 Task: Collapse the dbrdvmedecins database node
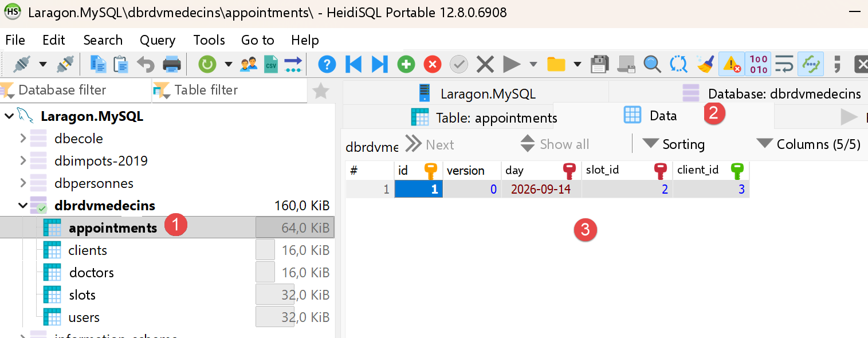pyautogui.click(x=23, y=206)
